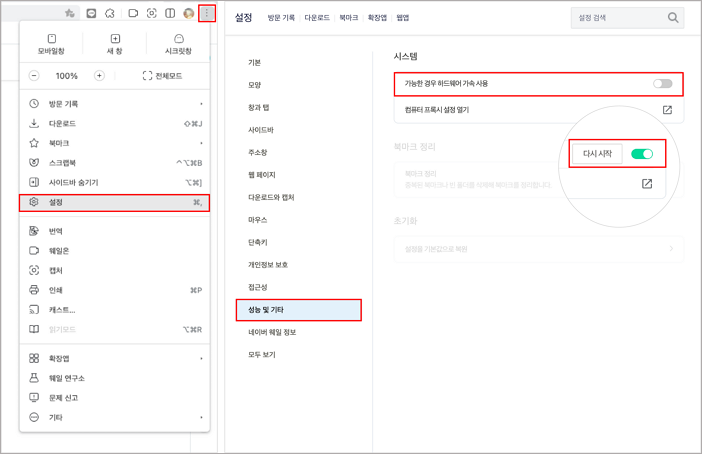Choose 개인정보 보호 in settings sidebar
This screenshot has height=454, width=702.
click(x=268, y=265)
